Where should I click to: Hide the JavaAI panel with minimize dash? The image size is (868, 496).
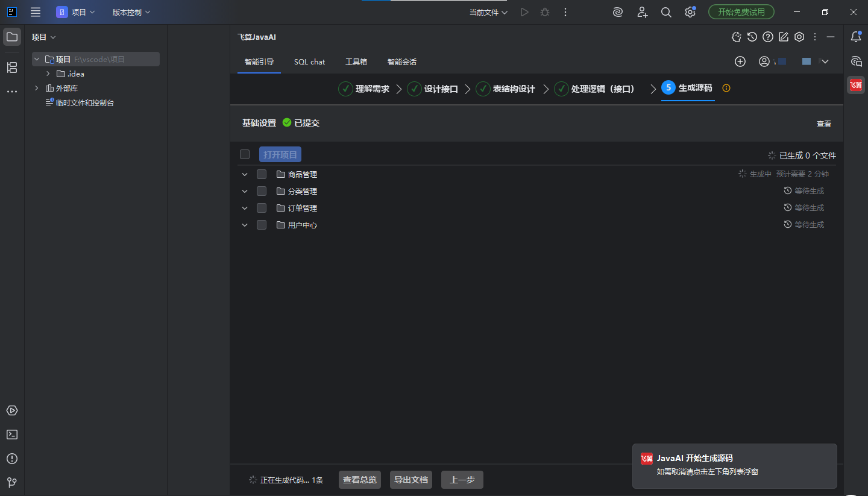(831, 37)
